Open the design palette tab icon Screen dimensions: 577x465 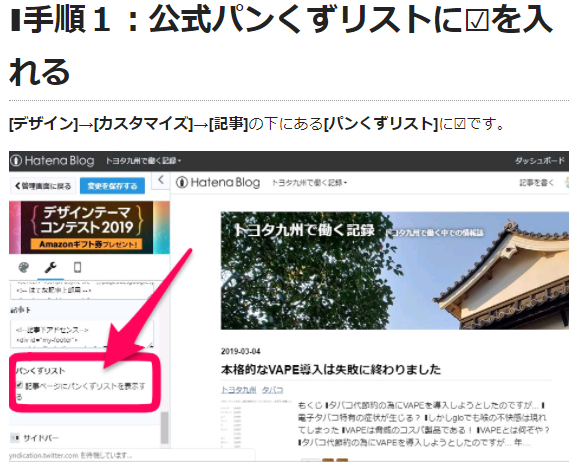tap(24, 267)
